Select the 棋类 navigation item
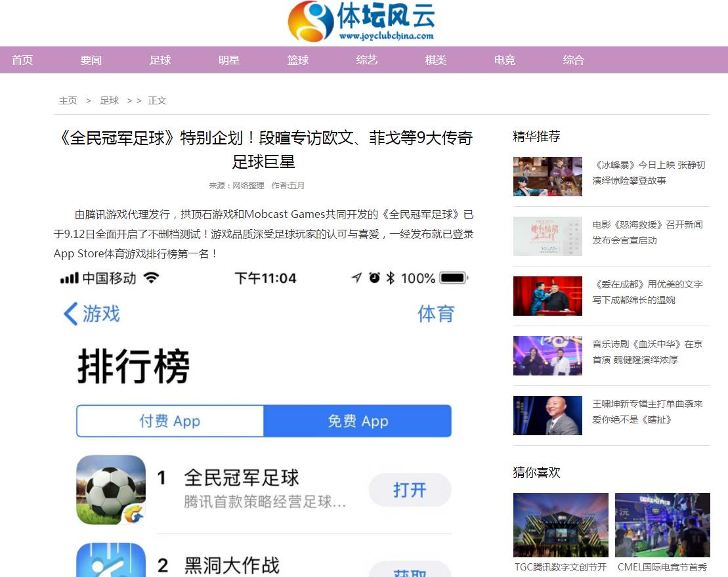Screen dimensions: 728x577 [435, 60]
